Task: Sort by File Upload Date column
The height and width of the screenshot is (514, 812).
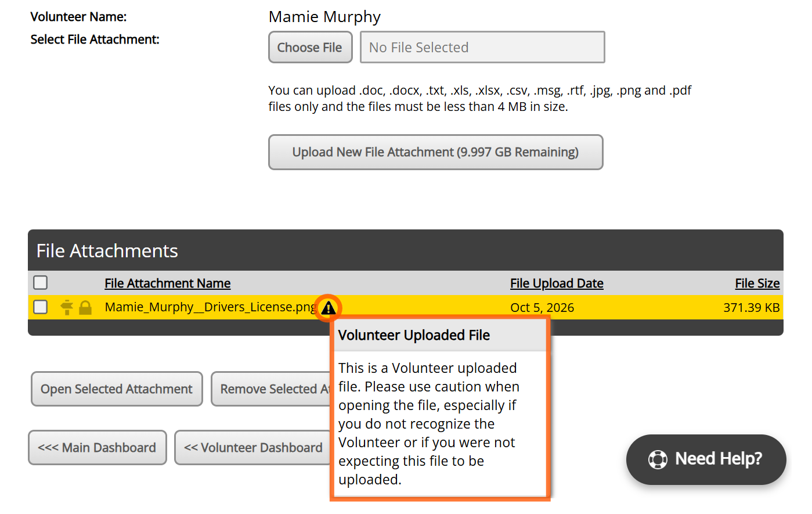Action: click(557, 283)
